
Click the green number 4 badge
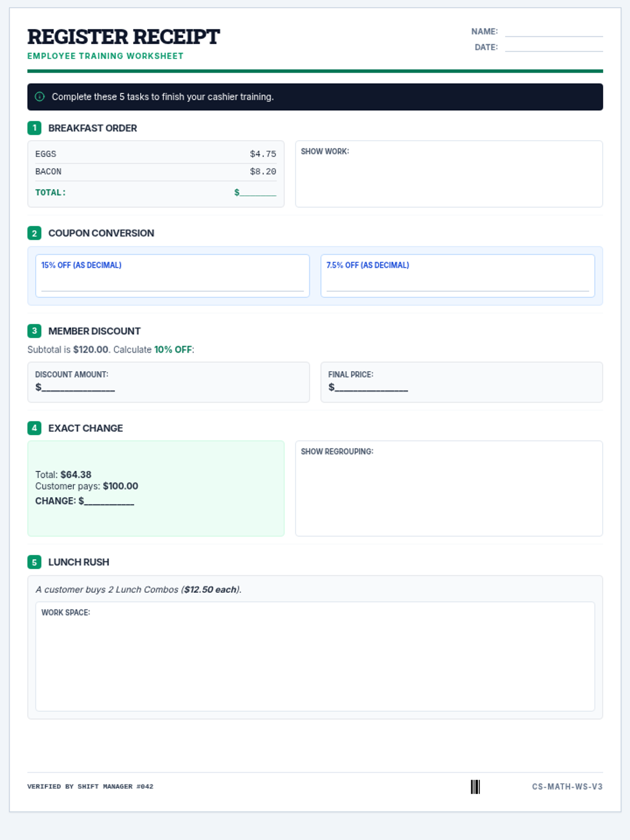coord(34,428)
